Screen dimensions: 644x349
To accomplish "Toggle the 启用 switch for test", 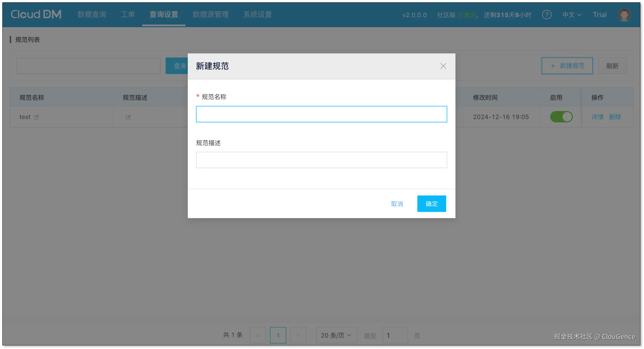I will [561, 117].
